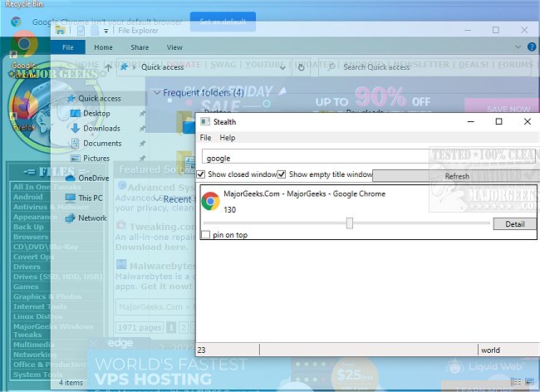Select Quick access in navigation pane

point(99,99)
